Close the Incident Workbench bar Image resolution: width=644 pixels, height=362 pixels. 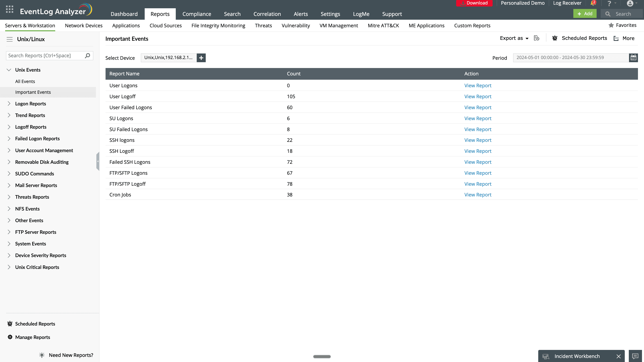coord(619,356)
